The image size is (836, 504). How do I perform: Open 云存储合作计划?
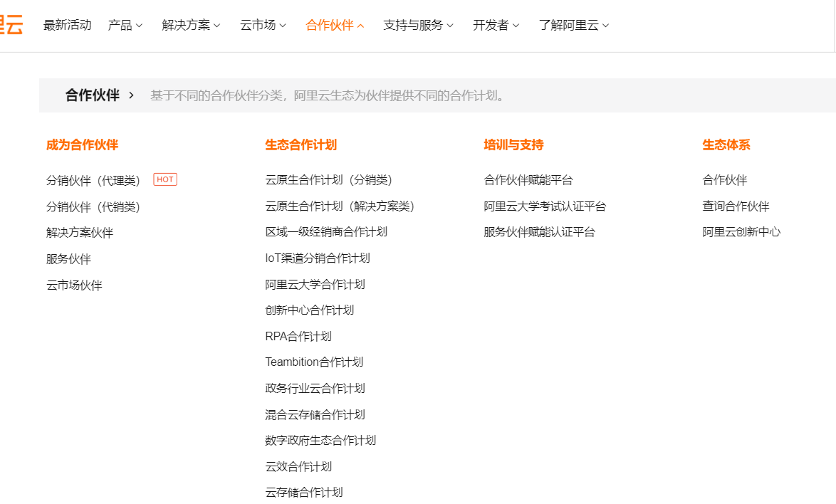304,493
